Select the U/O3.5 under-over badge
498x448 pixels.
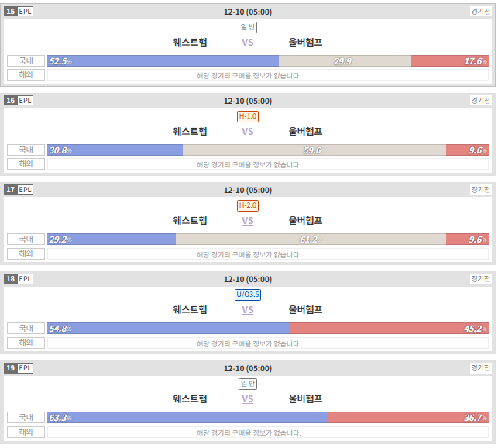(248, 295)
